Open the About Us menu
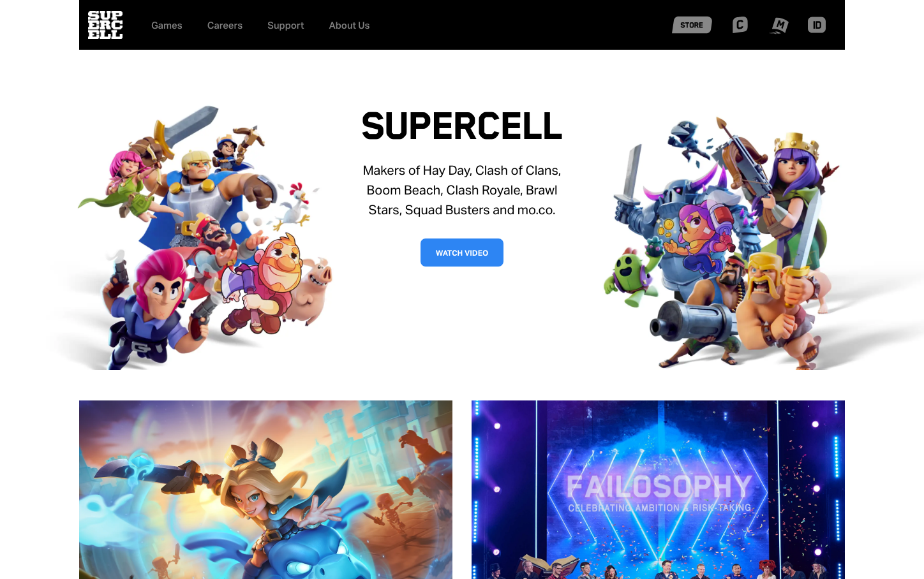 pos(349,26)
